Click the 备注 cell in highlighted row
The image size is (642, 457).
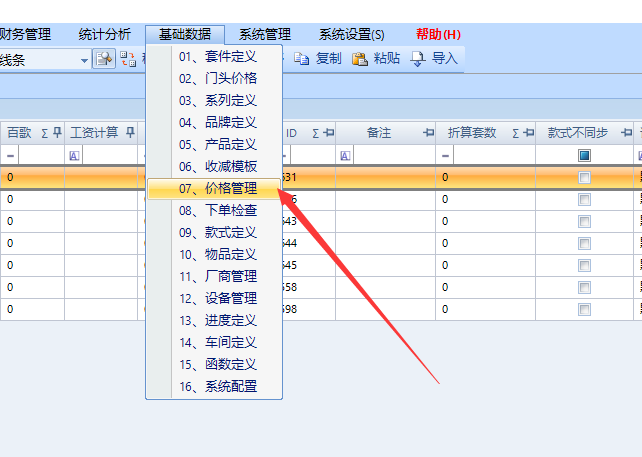click(385, 178)
